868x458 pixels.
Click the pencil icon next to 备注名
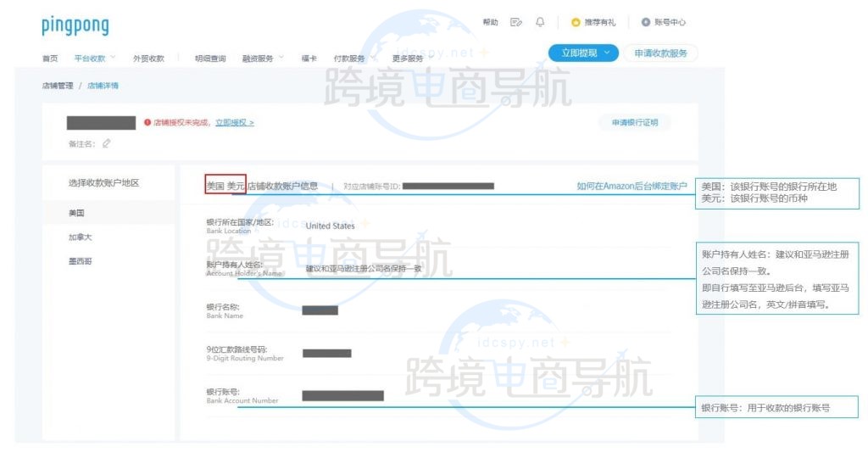(x=106, y=143)
